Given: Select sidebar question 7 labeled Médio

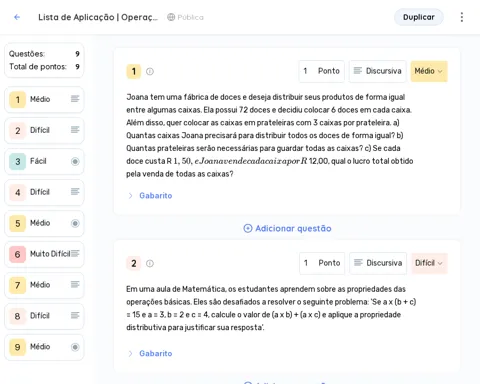Looking at the screenshot, I should click(44, 285).
